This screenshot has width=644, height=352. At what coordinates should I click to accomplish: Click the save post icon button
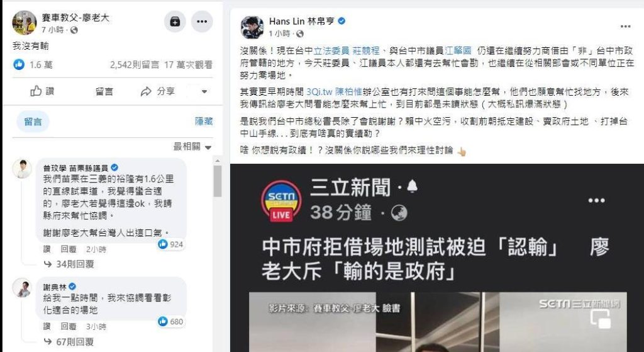pyautogui.click(x=175, y=21)
